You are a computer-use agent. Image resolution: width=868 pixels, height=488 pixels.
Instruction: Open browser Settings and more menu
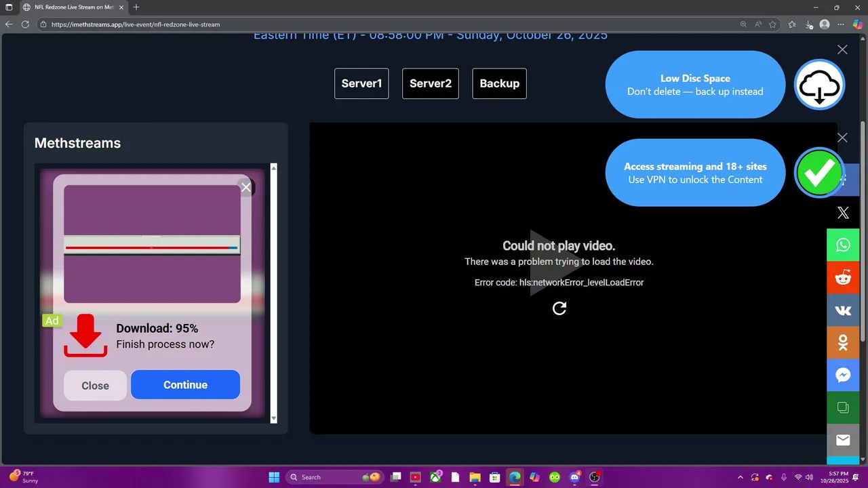842,24
